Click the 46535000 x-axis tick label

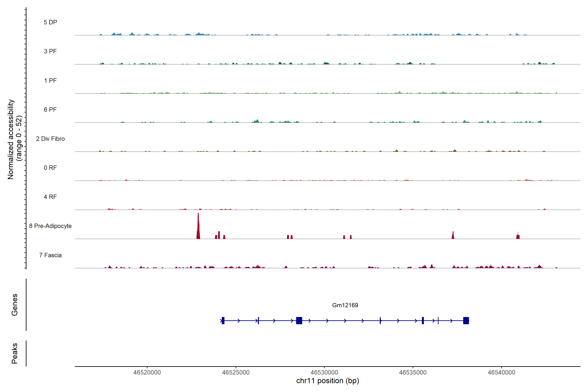point(413,372)
